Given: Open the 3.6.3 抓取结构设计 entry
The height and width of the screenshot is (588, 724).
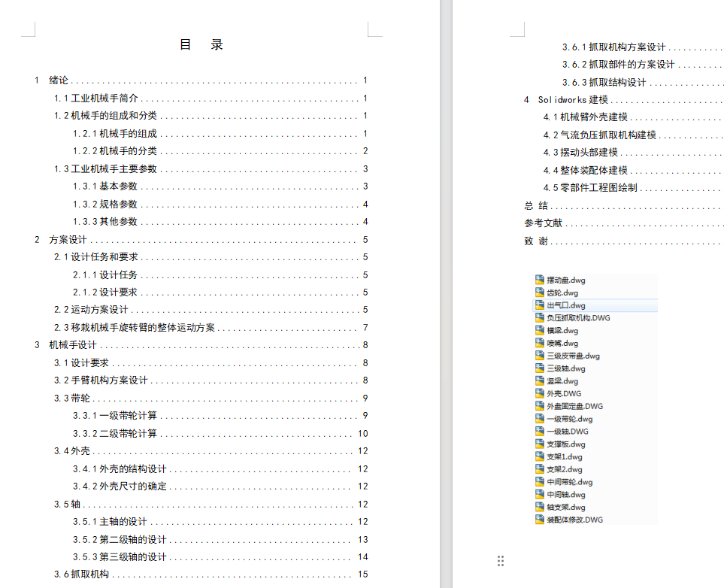Looking at the screenshot, I should [x=643, y=83].
